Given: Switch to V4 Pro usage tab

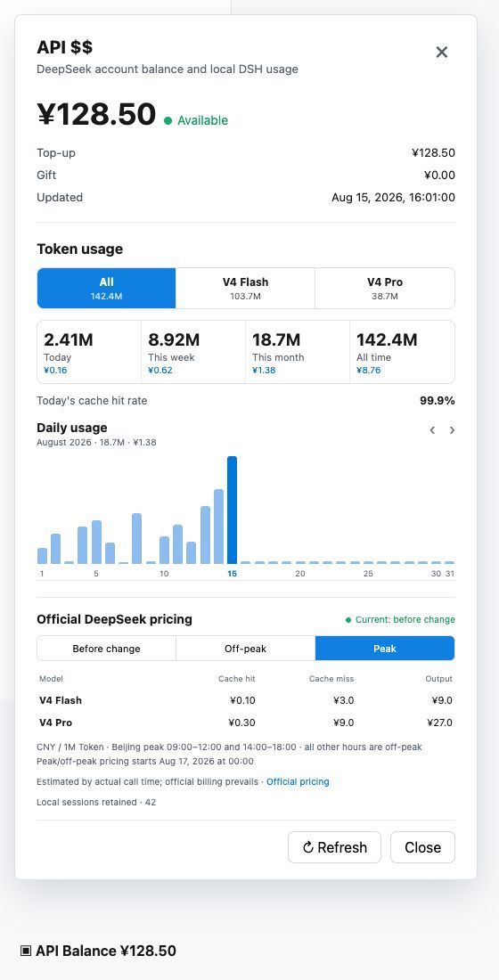Looking at the screenshot, I should pos(385,288).
